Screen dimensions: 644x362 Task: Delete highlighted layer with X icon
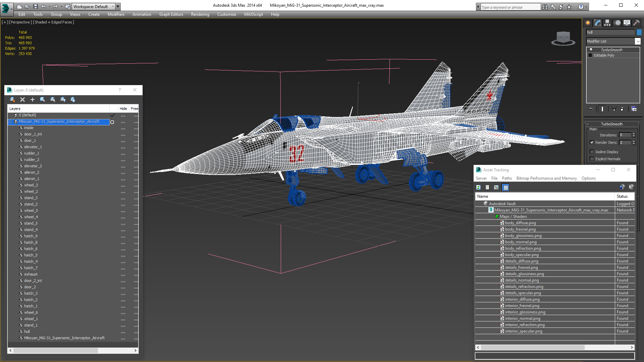point(22,100)
